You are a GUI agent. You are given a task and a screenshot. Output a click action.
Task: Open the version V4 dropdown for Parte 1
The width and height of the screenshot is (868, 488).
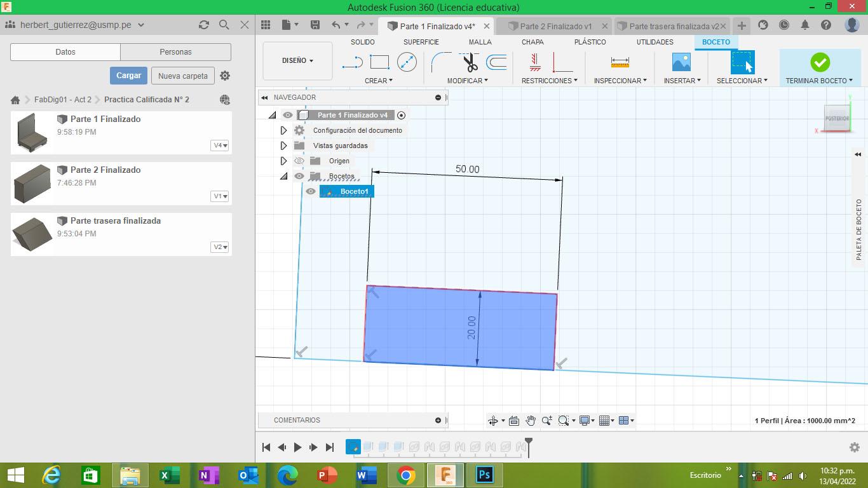(220, 146)
